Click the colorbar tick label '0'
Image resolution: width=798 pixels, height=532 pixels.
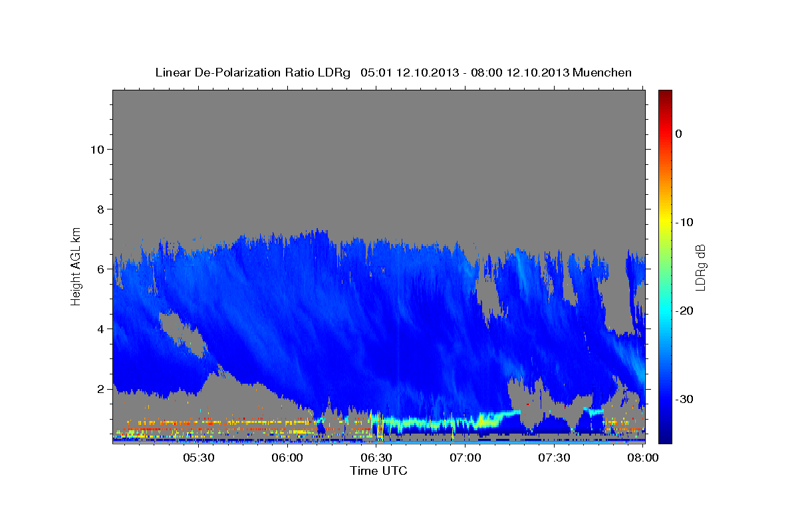(678, 134)
